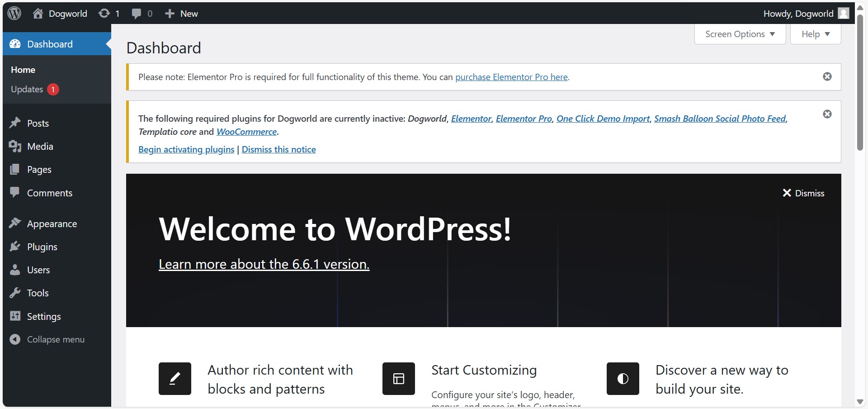The height and width of the screenshot is (409, 868).
Task: Click Begin activating plugins
Action: [x=186, y=149]
